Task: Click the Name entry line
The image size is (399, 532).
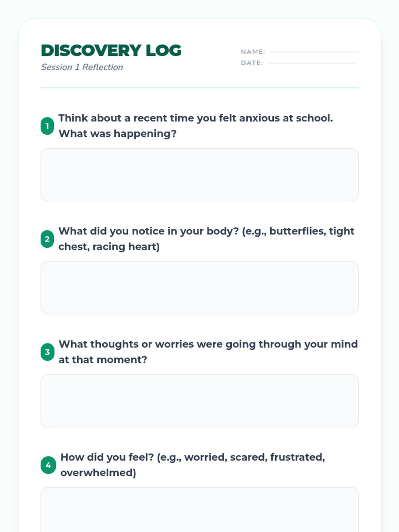Action: (x=314, y=52)
